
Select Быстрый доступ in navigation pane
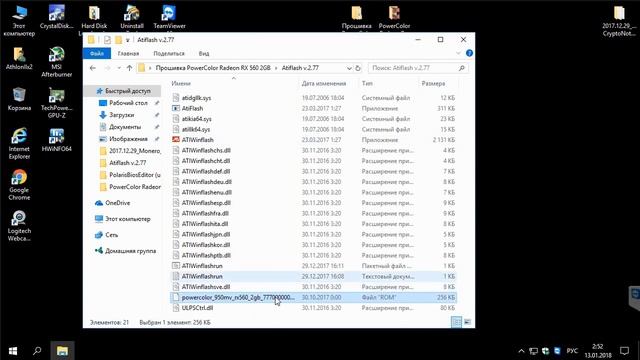pos(123,91)
